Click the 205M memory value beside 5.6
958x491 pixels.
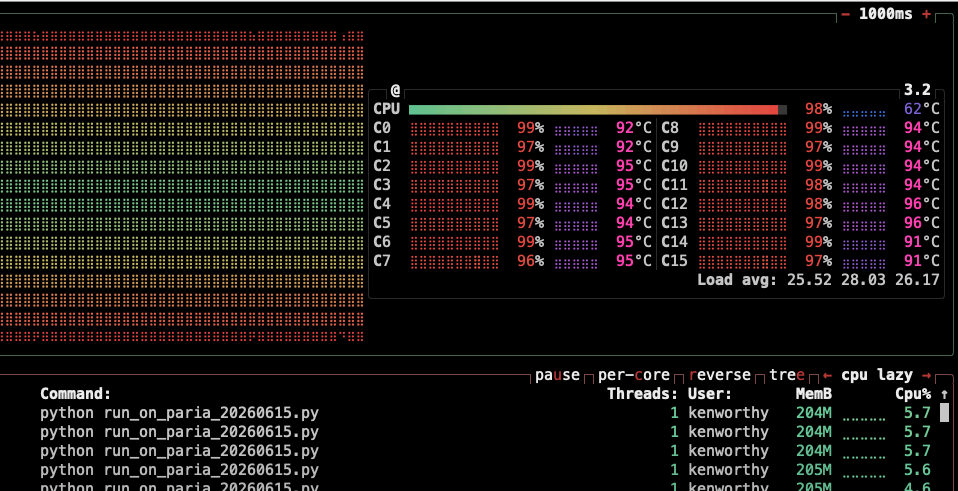tap(814, 470)
